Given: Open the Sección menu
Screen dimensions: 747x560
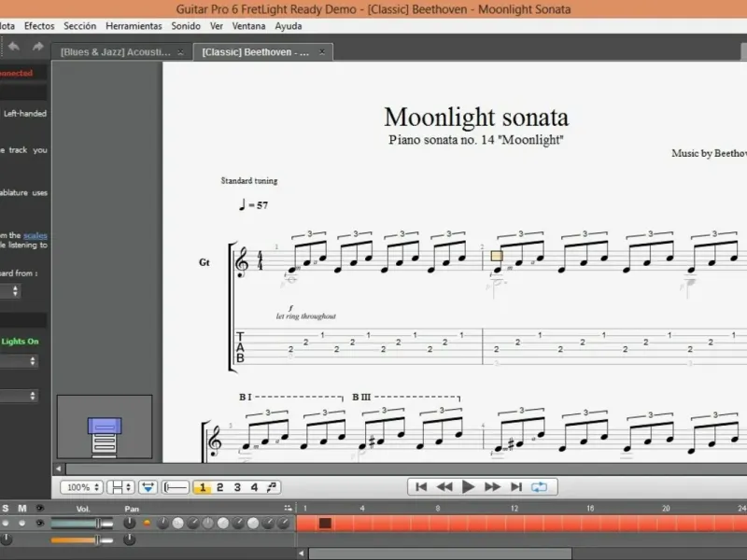Looking at the screenshot, I should [x=80, y=26].
